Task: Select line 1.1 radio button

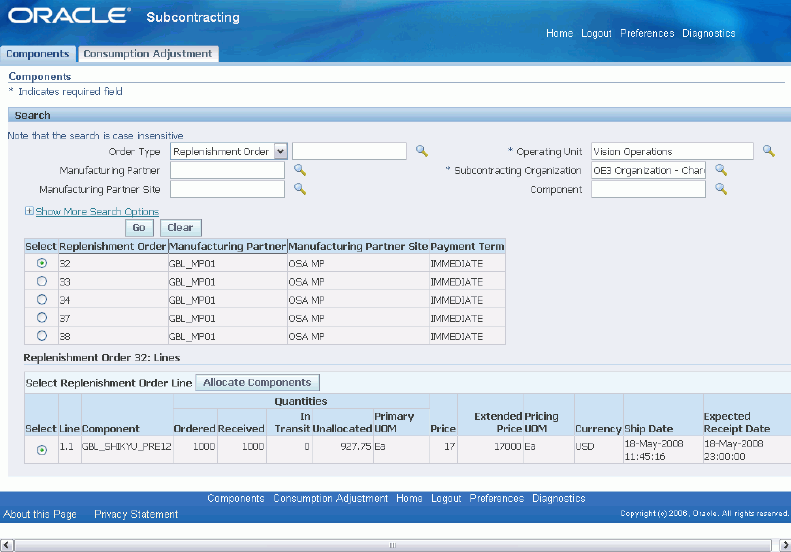Action: (42, 450)
